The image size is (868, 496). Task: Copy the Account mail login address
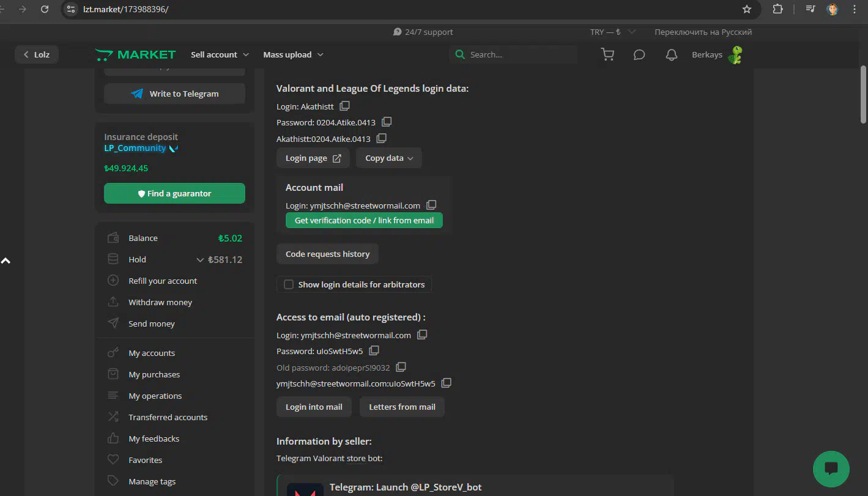pos(431,205)
